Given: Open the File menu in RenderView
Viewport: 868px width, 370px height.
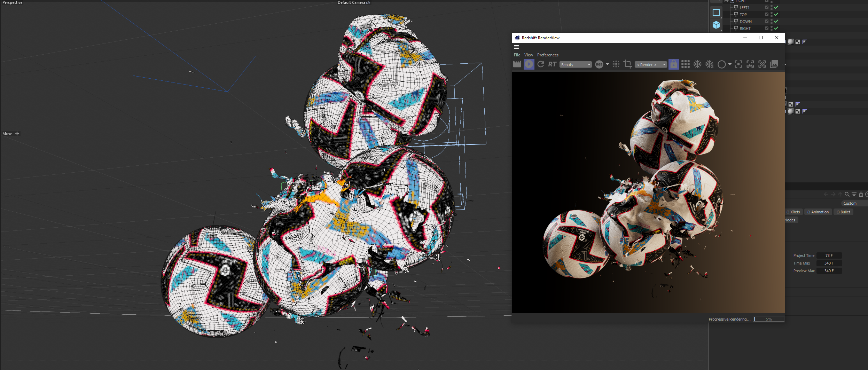Looking at the screenshot, I should tap(517, 55).
